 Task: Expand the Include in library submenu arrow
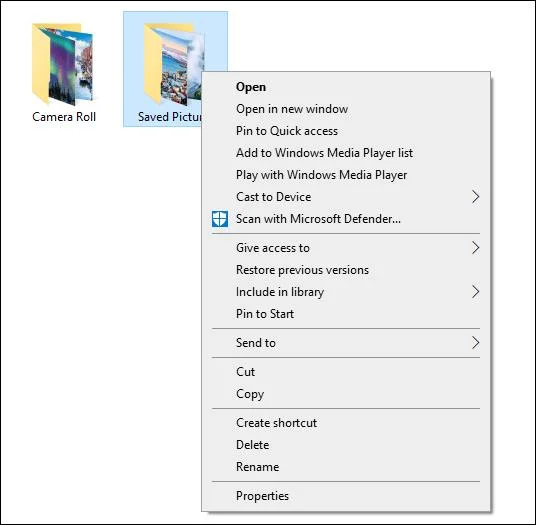[x=475, y=292]
